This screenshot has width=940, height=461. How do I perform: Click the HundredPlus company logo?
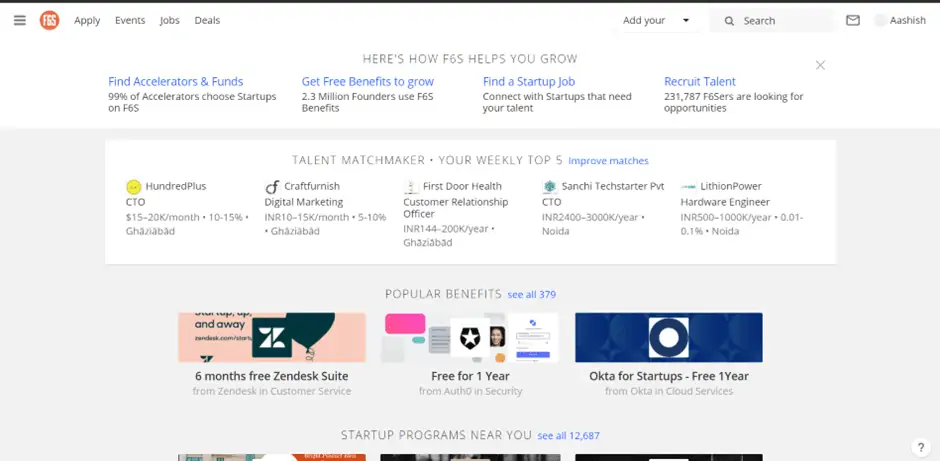(133, 187)
